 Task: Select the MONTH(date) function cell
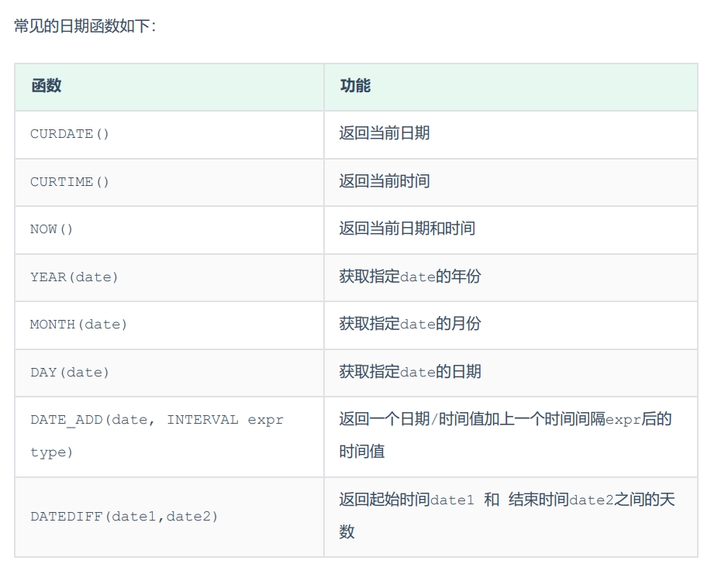[x=78, y=325]
